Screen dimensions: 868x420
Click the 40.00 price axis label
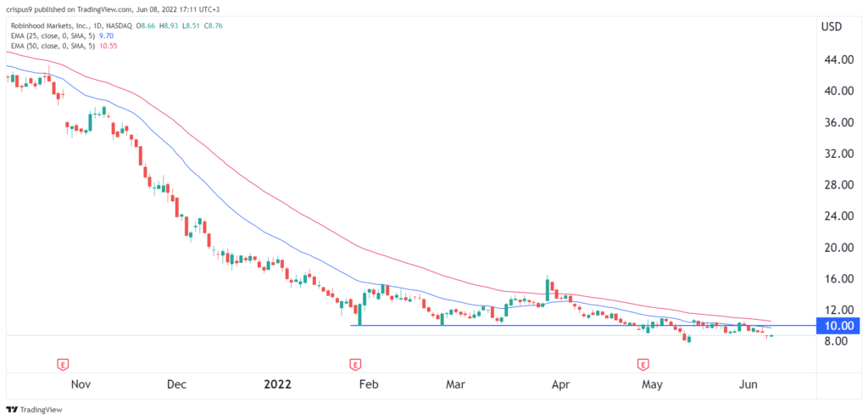(x=840, y=91)
